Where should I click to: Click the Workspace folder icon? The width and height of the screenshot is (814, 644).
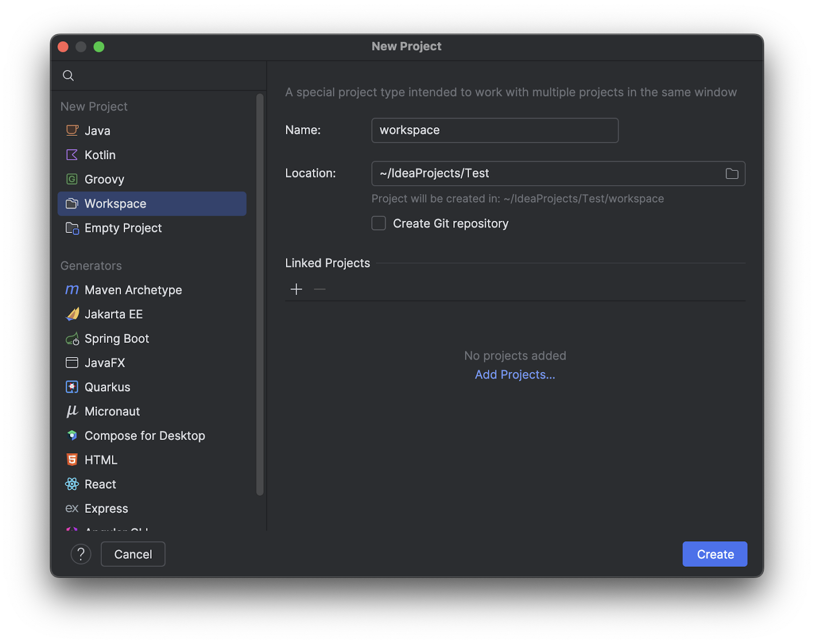pyautogui.click(x=72, y=203)
